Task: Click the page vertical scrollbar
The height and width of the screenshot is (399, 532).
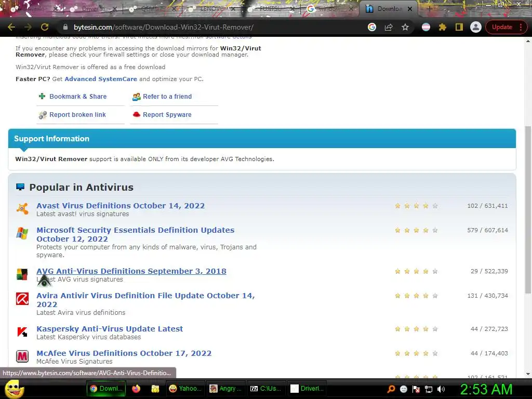Action: 528,210
